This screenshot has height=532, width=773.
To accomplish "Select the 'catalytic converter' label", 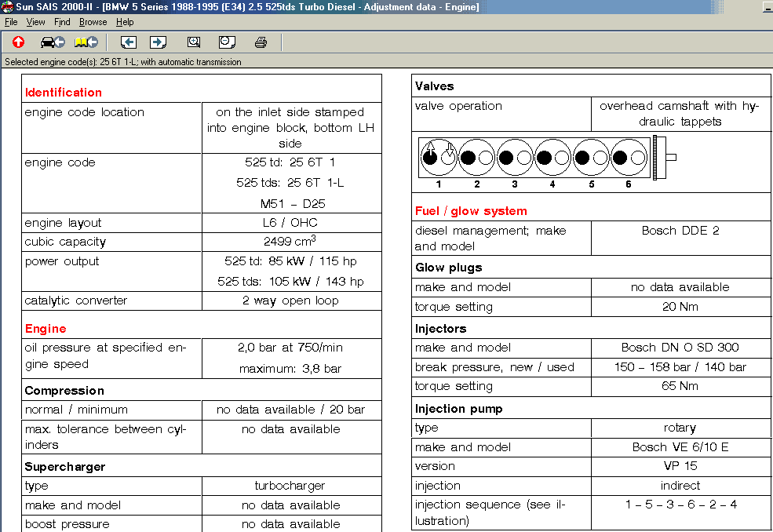I will click(x=76, y=301).
